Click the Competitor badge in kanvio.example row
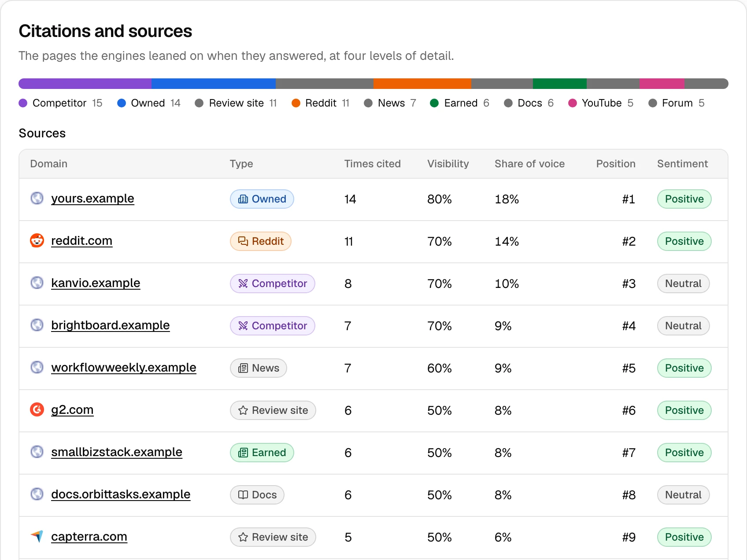Screen dimensions: 747x560 pyautogui.click(x=273, y=284)
